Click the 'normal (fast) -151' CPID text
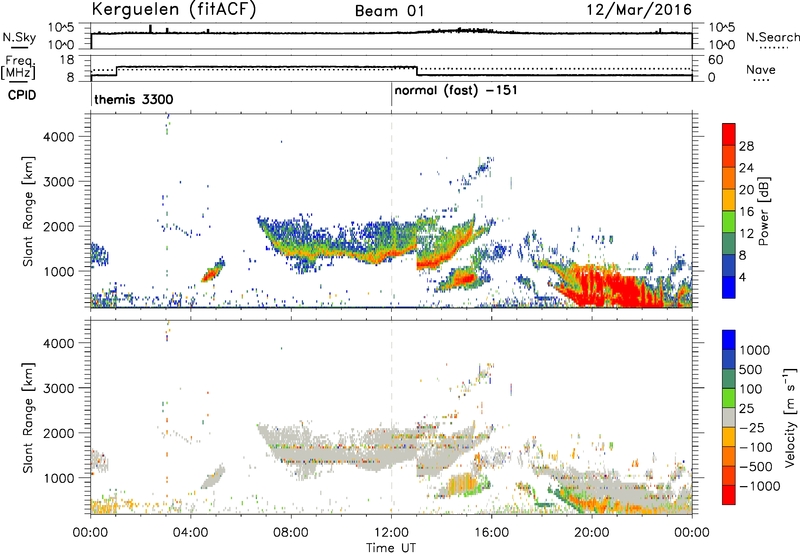This screenshot has width=800, height=554. [456, 91]
